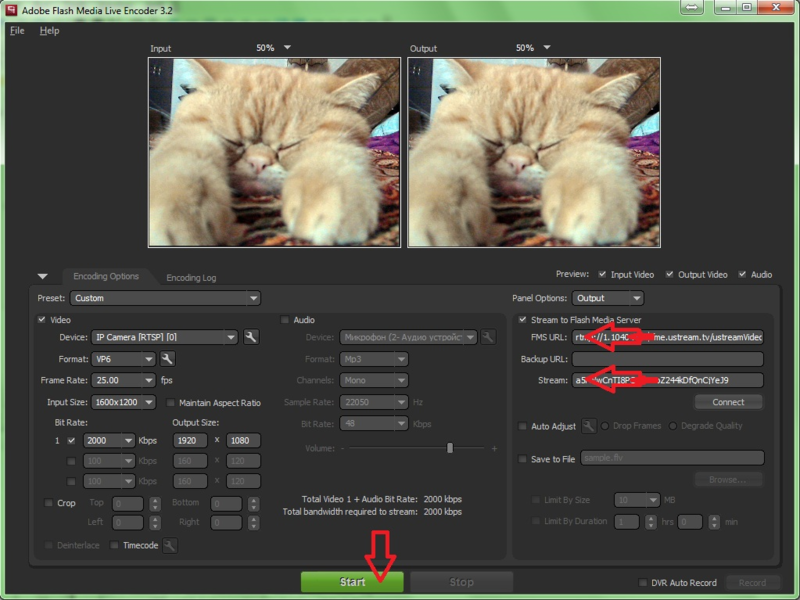Screen dimensions: 800x600
Task: Adjust the audio Volume slider
Action: (x=449, y=448)
